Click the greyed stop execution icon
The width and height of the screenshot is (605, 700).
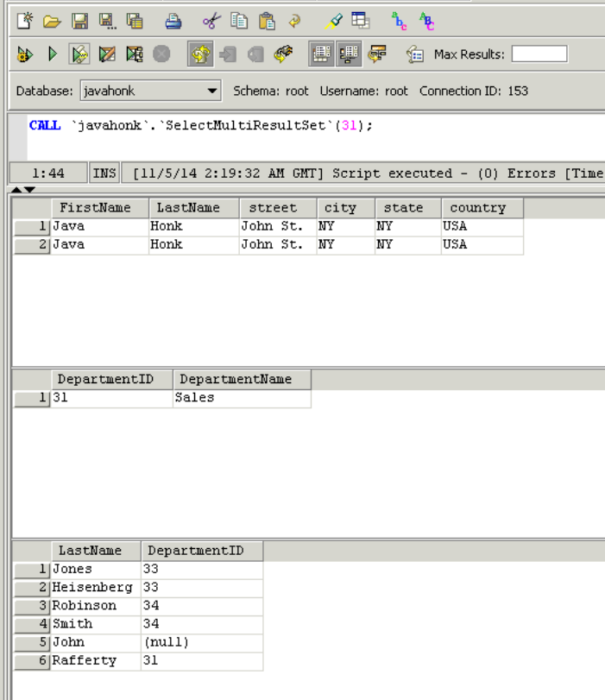(x=161, y=54)
